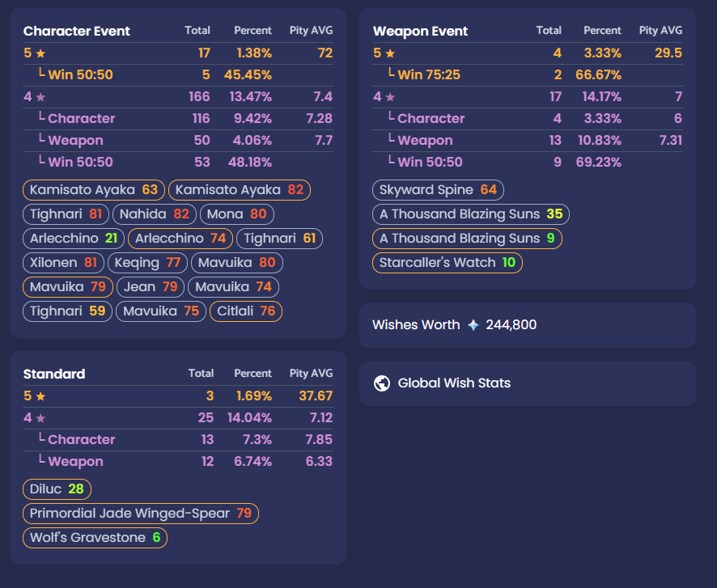Screen dimensions: 717x588
Task: Click the Skyward Spine 64 tag
Action: coord(438,190)
